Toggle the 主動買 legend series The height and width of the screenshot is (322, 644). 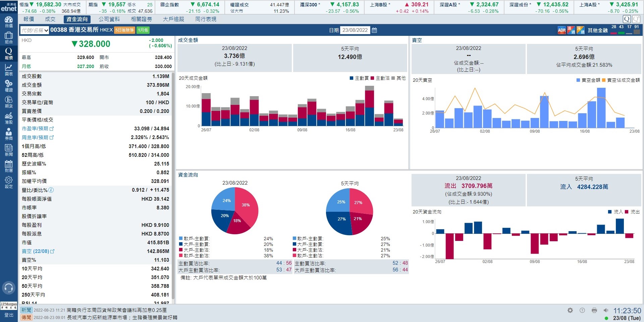click(359, 78)
